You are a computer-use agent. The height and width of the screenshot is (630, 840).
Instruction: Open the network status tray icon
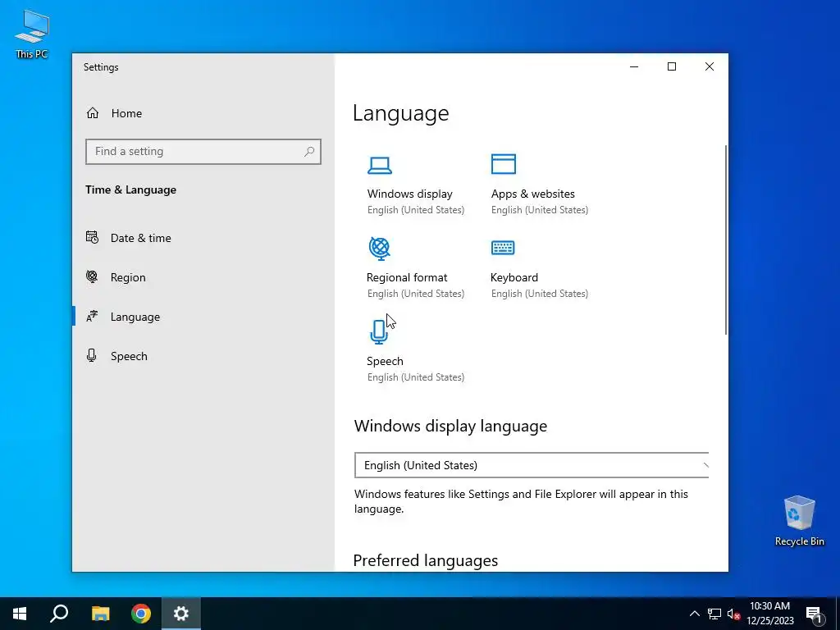[714, 614]
